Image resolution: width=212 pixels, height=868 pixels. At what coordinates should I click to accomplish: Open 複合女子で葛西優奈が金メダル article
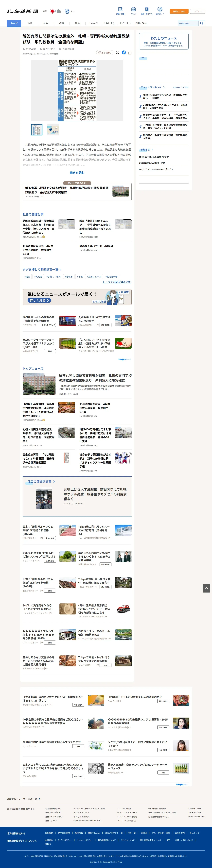pyautogui.click(x=95, y=460)
